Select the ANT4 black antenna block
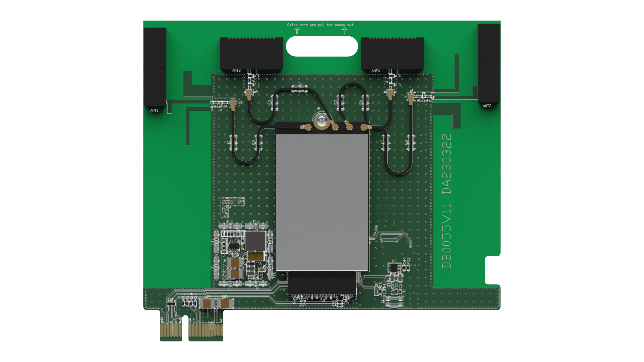This screenshot has width=644, height=362. click(392, 53)
